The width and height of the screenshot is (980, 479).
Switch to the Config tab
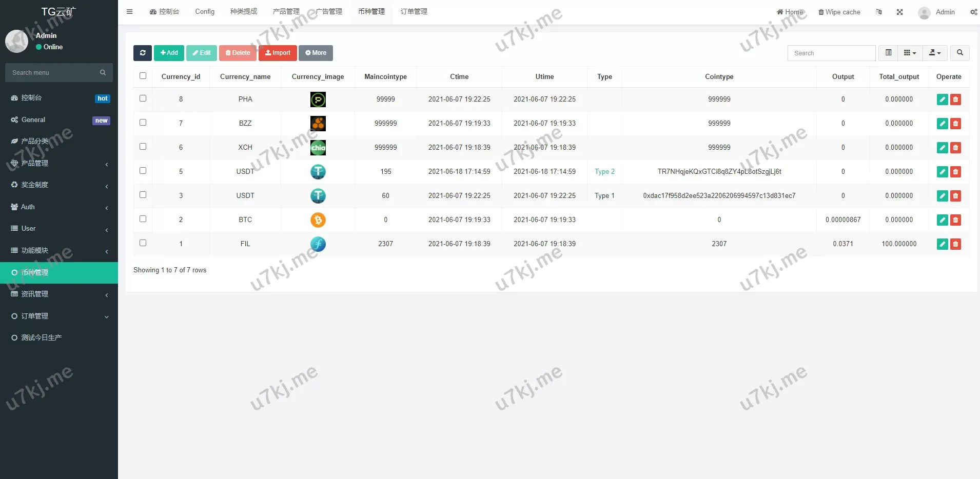pyautogui.click(x=205, y=12)
